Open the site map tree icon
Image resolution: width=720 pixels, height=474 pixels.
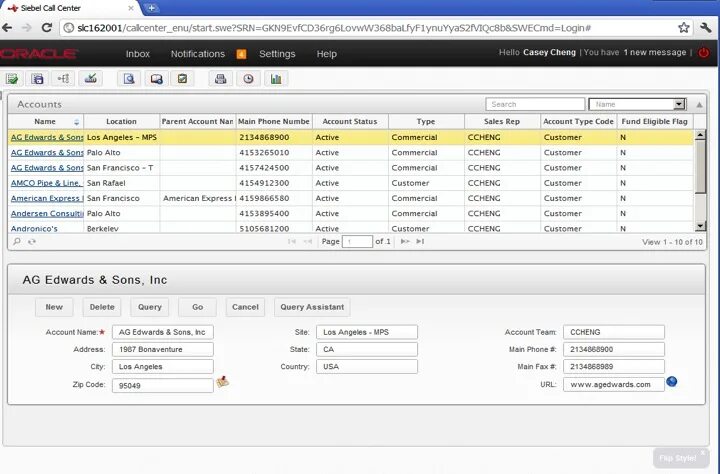click(x=63, y=79)
